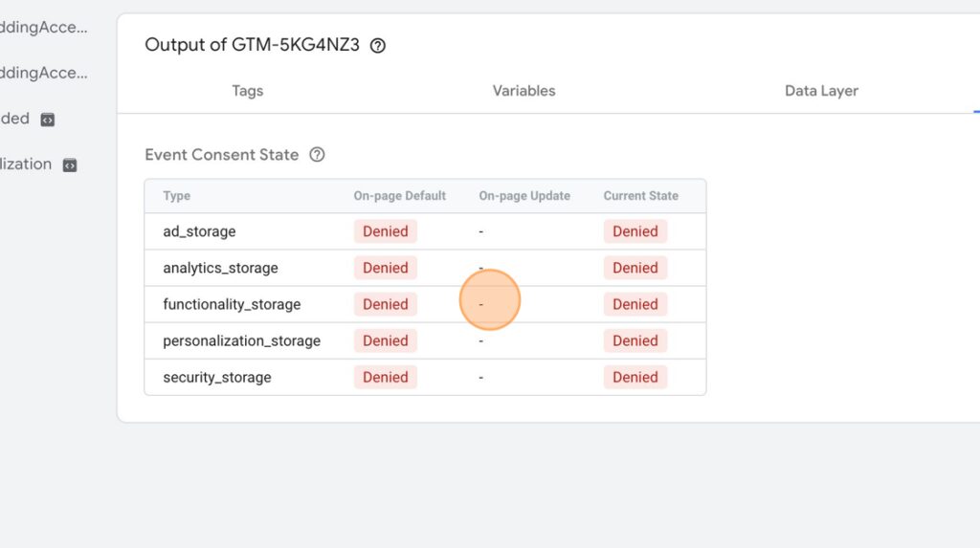Image resolution: width=980 pixels, height=548 pixels.
Task: Open the Data Layer tab
Action: 821,91
